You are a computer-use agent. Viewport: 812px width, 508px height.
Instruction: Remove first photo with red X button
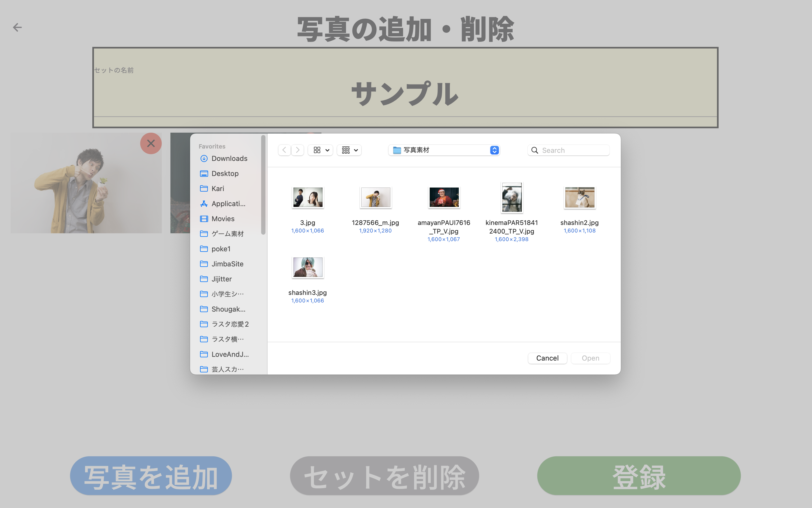(151, 143)
